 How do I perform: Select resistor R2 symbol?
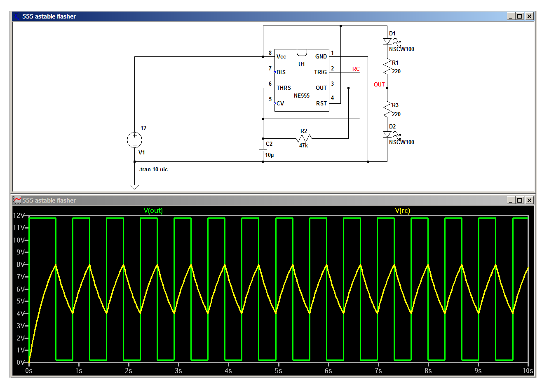point(304,138)
